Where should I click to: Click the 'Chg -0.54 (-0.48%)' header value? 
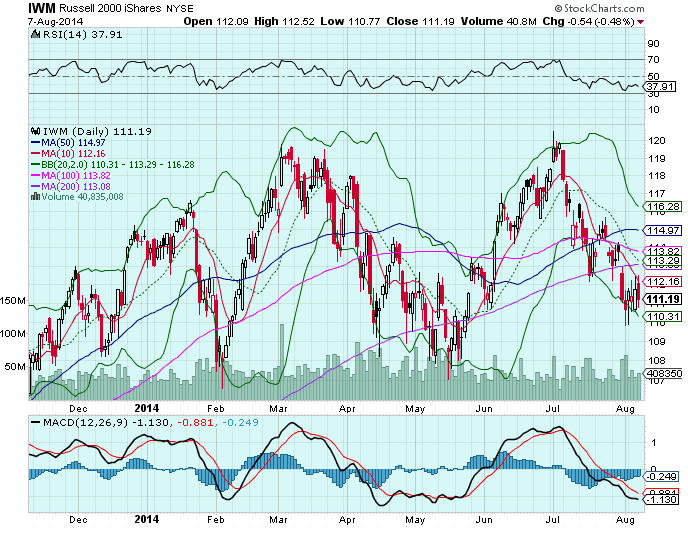tap(588, 21)
